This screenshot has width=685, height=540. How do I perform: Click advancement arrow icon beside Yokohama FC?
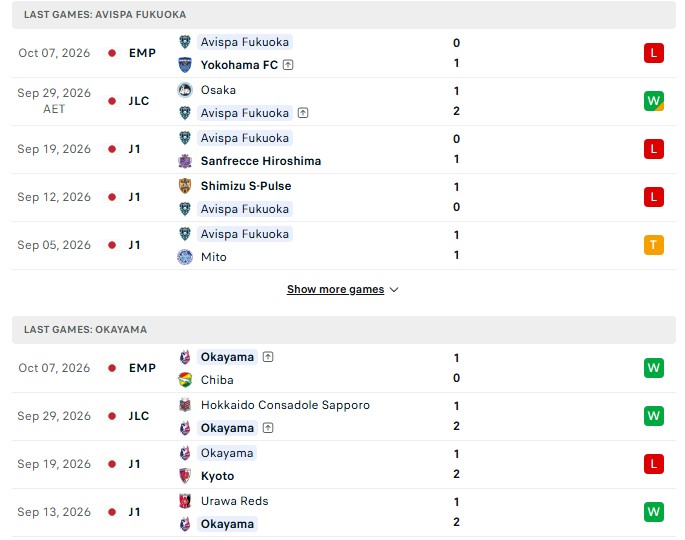[288, 65]
